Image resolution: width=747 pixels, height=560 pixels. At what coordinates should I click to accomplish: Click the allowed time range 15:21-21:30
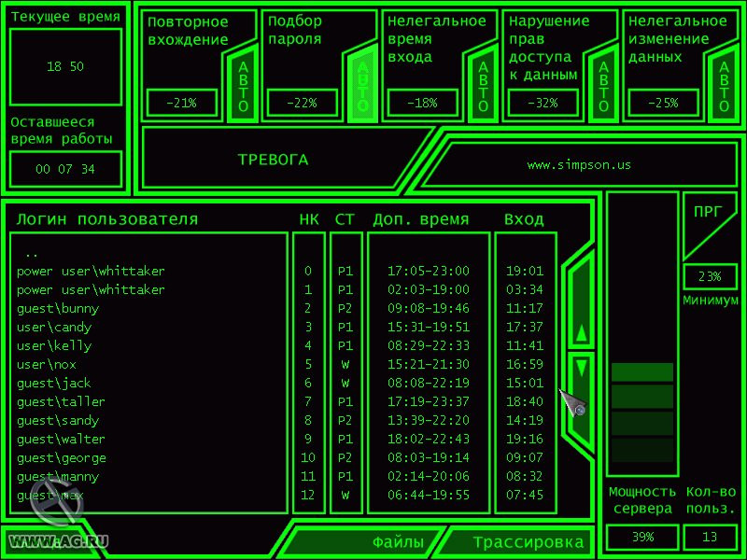[x=429, y=364]
